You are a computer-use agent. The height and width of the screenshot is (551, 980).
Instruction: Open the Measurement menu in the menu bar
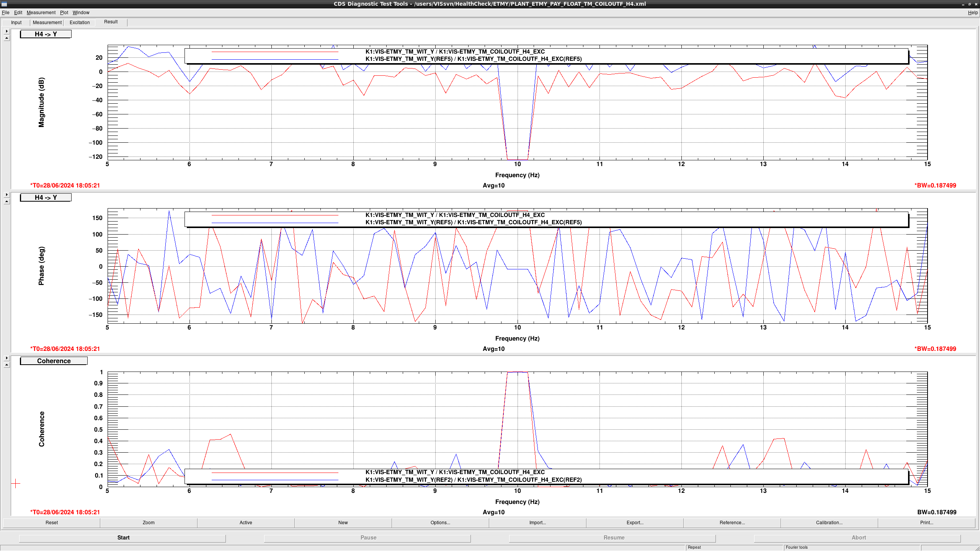tap(41, 13)
